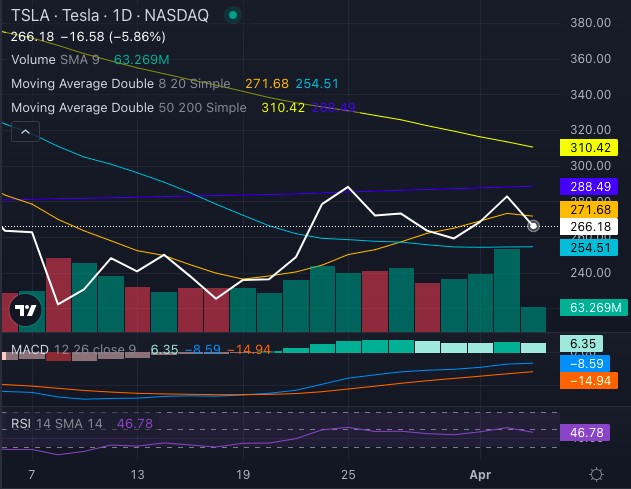Click the 19 date label on time axis
Viewport: 631px width, 489px height.
[243, 475]
